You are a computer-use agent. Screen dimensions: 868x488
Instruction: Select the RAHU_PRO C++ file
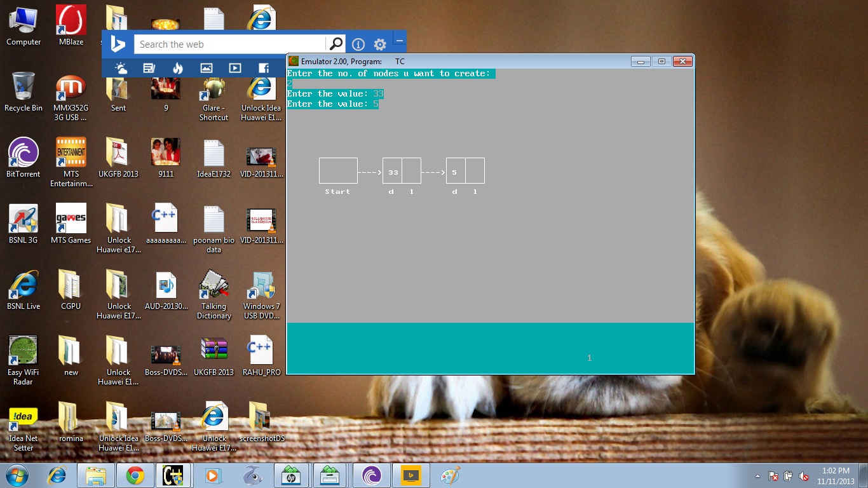click(262, 356)
